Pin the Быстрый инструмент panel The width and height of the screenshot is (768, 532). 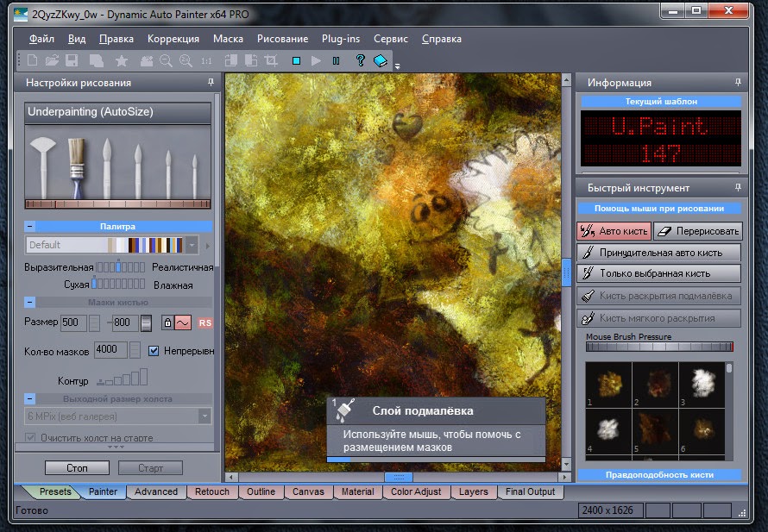click(738, 187)
